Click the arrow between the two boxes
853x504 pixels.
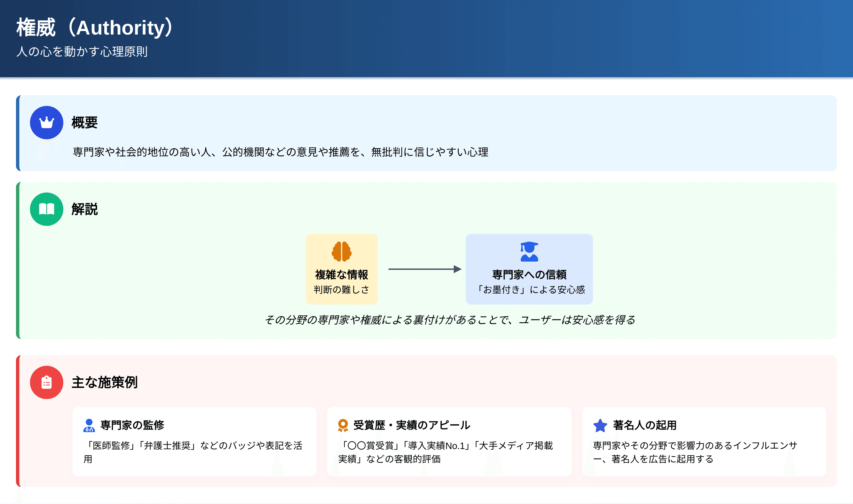coord(424,269)
